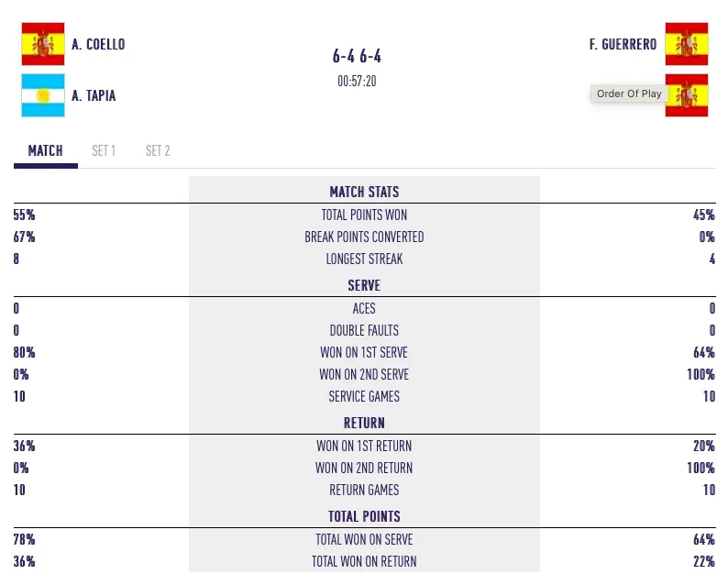Viewport: 728px width, 585px height.
Task: Click the Spain flag next to F. Guerrero
Action: coord(687,44)
